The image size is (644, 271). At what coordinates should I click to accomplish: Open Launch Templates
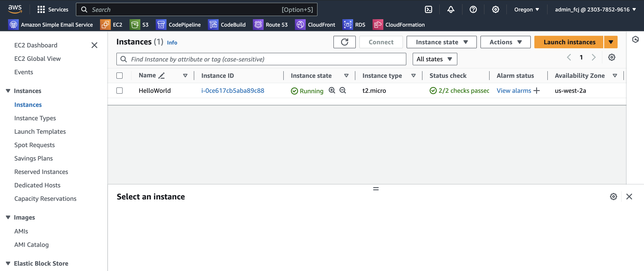coord(40,131)
